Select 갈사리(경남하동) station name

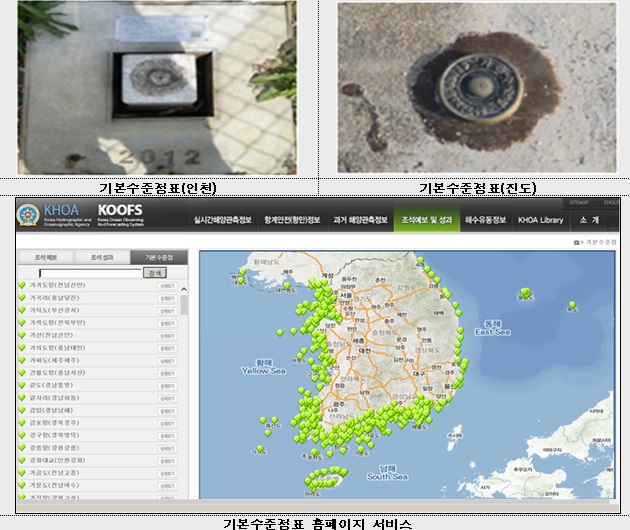tap(54, 397)
